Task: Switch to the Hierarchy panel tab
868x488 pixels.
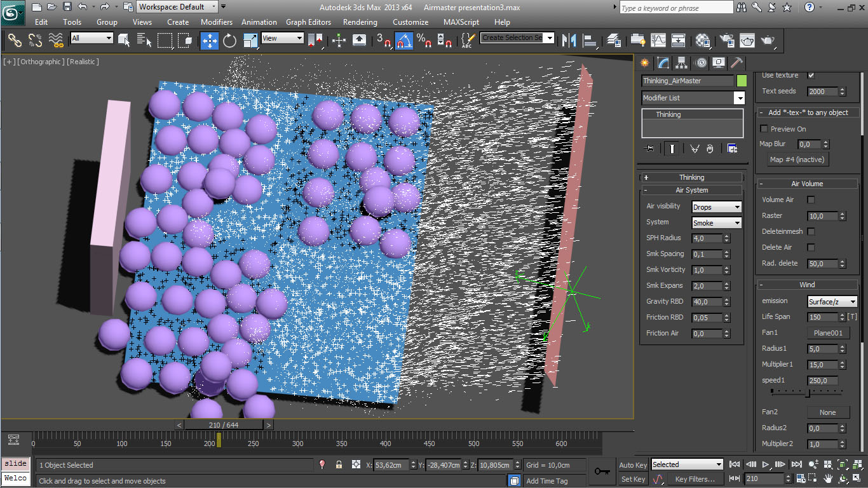Action: (x=682, y=63)
